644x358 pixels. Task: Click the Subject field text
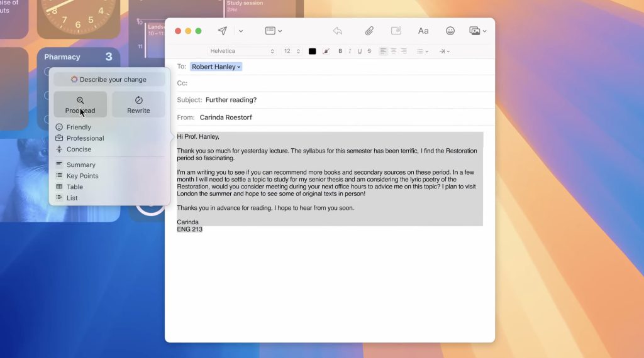pyautogui.click(x=231, y=100)
